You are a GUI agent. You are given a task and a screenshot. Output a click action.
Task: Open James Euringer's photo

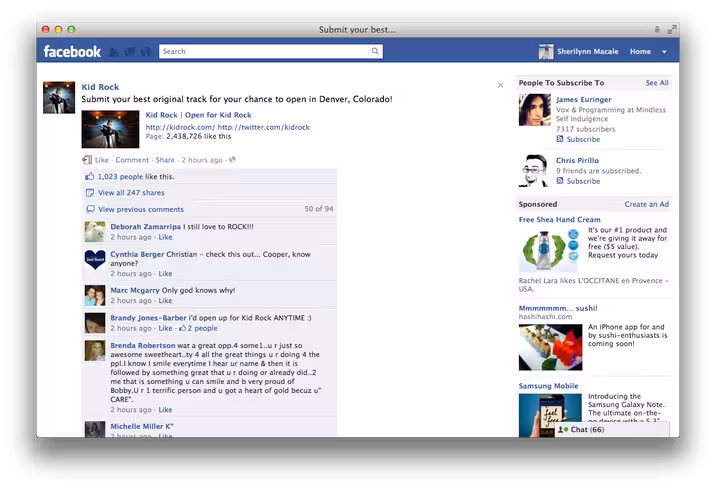coord(535,110)
